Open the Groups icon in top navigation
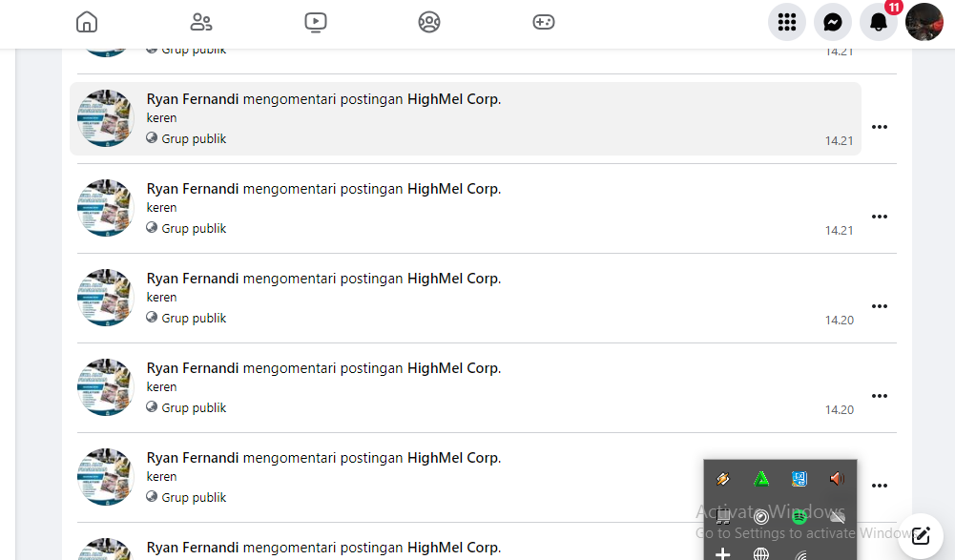Screen dimensions: 955x560 point(429,22)
